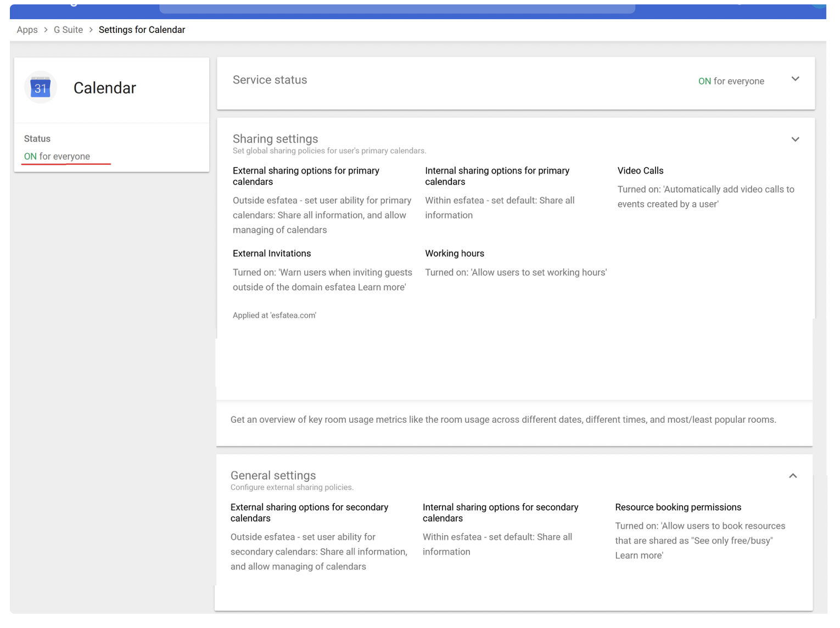Click ON for everyone under Status

pyautogui.click(x=57, y=156)
